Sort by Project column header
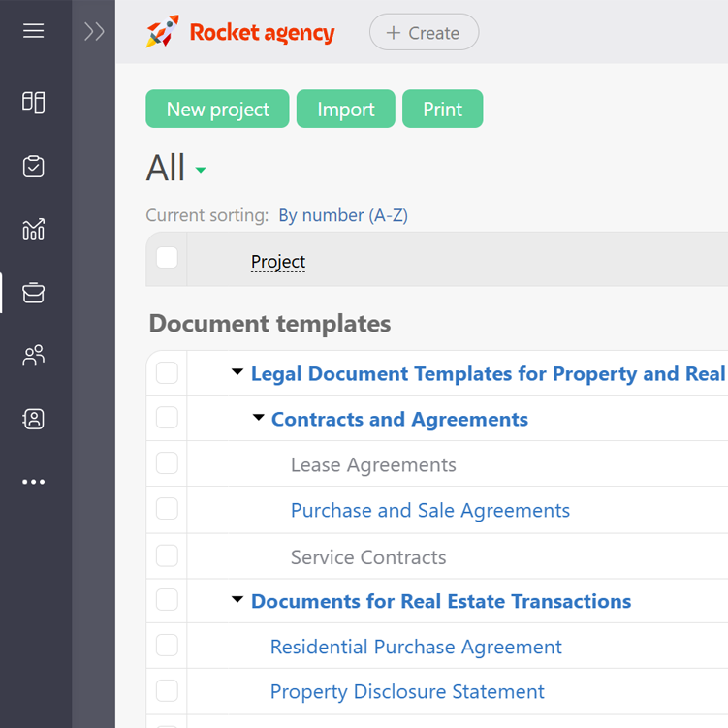Viewport: 728px width, 728px height. 278,262
